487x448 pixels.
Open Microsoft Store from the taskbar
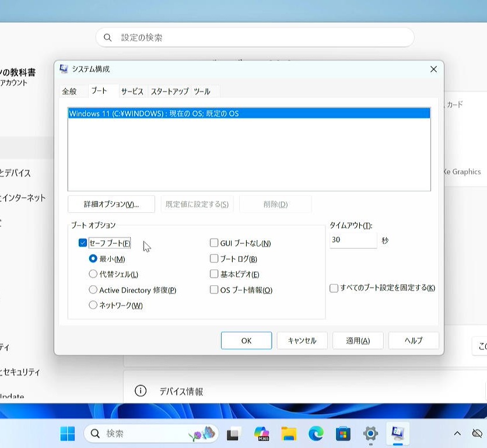point(343,434)
